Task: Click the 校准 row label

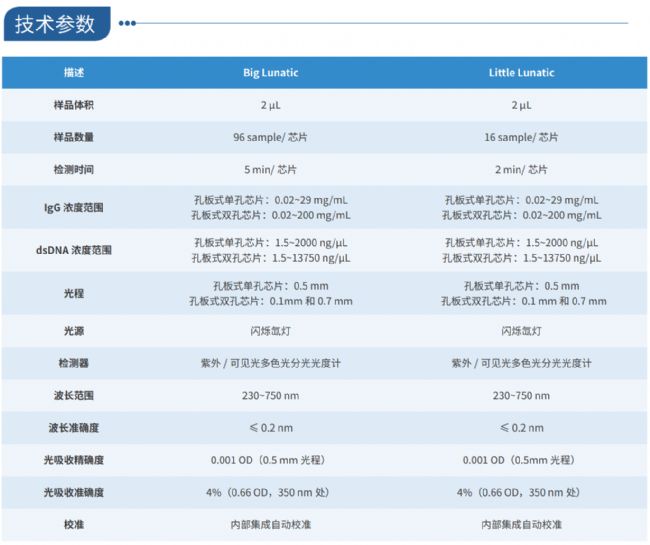Action: (74, 525)
